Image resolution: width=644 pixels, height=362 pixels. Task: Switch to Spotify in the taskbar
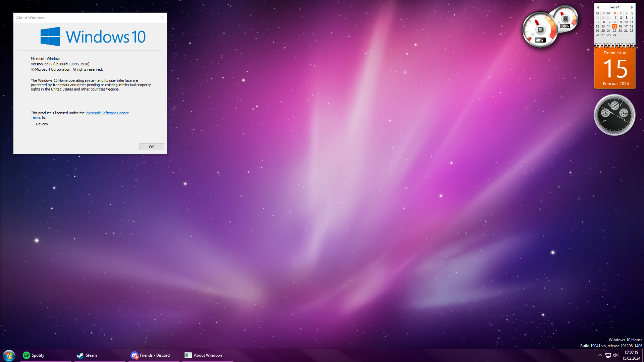tap(46, 355)
